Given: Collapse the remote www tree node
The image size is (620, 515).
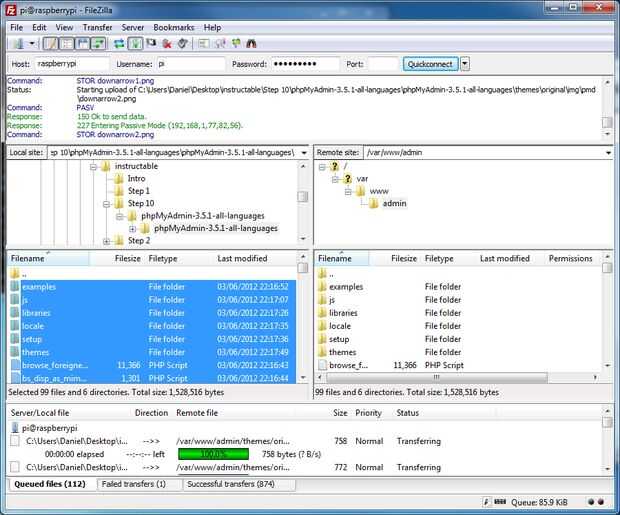Looking at the screenshot, I should pyautogui.click(x=348, y=192).
